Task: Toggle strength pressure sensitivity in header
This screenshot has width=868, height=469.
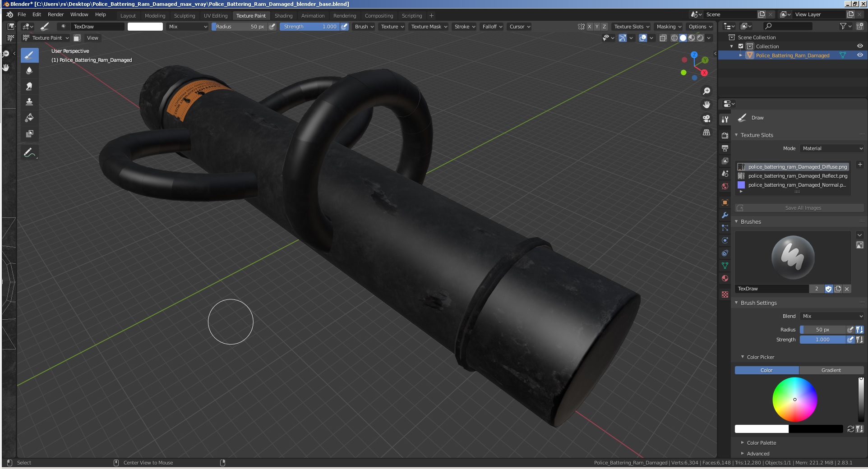Action: coord(344,27)
